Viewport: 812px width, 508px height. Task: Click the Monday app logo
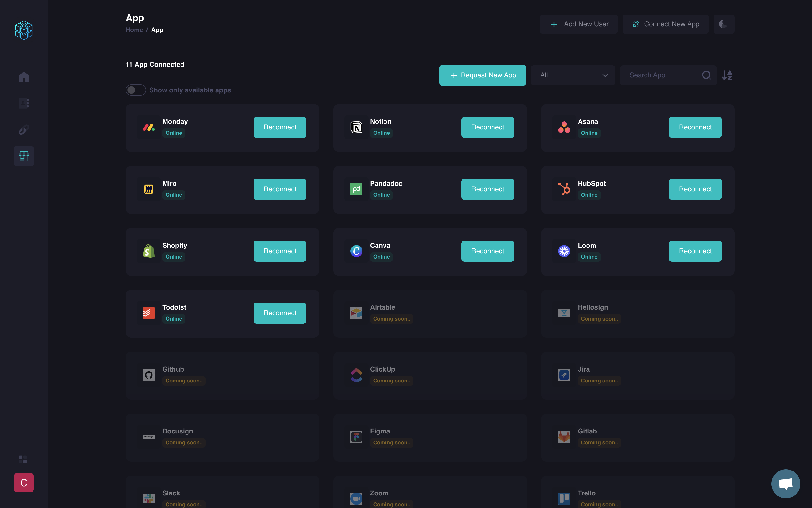pyautogui.click(x=149, y=127)
